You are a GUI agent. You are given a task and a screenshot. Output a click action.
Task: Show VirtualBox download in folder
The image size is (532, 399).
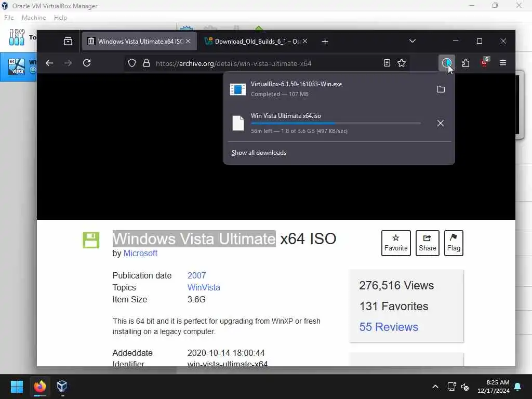coord(441,89)
